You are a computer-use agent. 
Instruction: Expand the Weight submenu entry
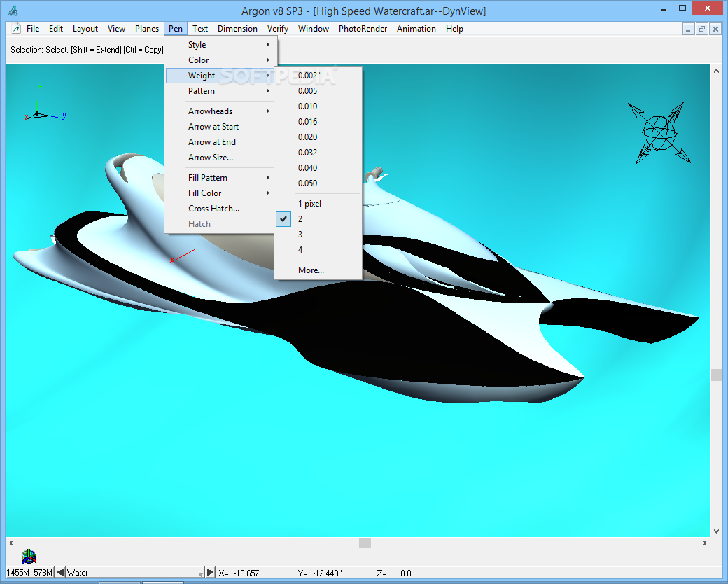221,75
